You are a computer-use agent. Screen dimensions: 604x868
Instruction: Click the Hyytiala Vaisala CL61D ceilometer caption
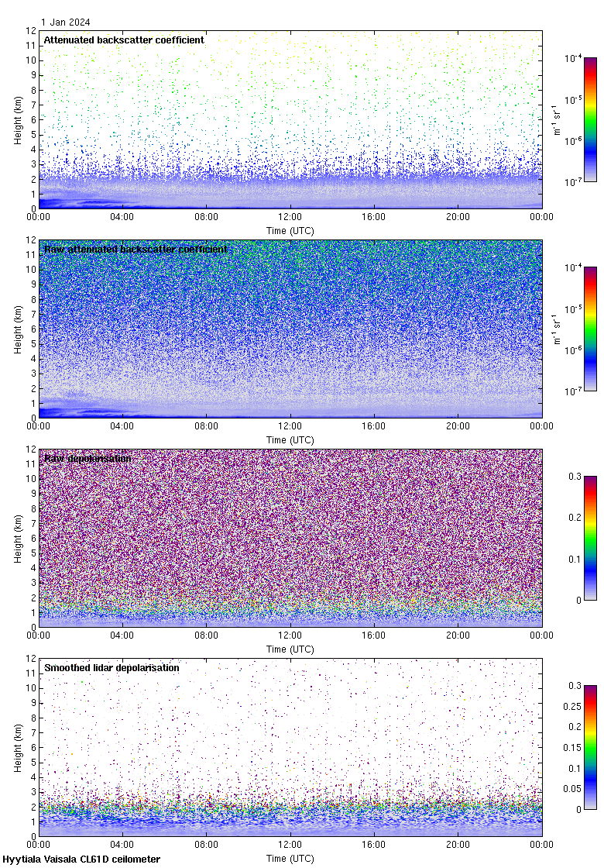click(81, 859)
